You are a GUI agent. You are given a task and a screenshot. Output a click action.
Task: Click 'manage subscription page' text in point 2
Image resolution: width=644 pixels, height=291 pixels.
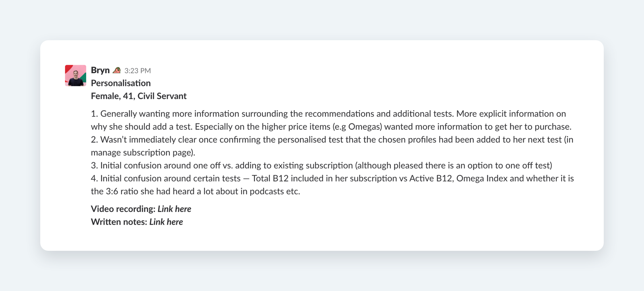coord(142,152)
